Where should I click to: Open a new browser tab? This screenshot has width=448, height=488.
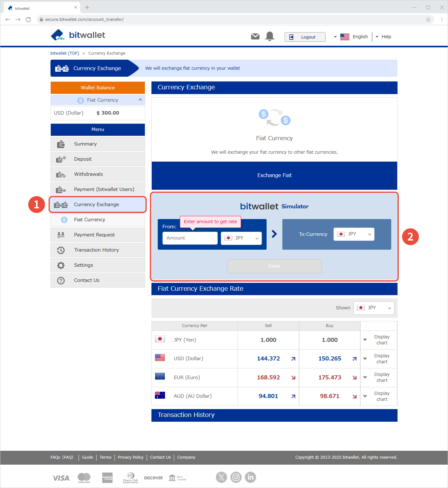click(x=87, y=7)
